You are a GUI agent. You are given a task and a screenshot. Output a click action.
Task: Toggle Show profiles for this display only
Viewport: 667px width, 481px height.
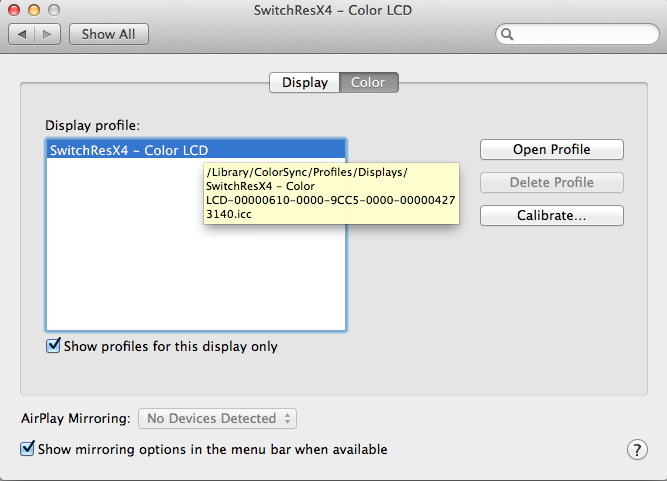click(x=53, y=346)
